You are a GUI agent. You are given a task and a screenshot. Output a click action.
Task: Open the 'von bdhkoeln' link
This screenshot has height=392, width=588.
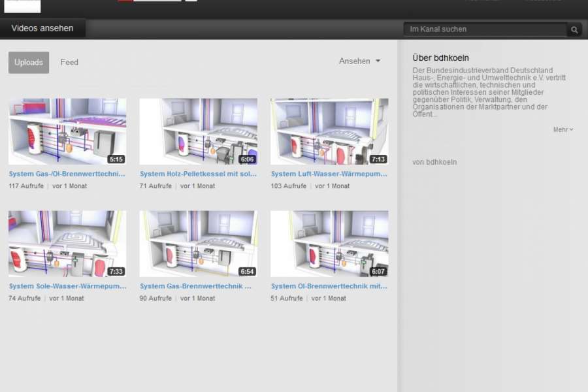click(x=434, y=162)
